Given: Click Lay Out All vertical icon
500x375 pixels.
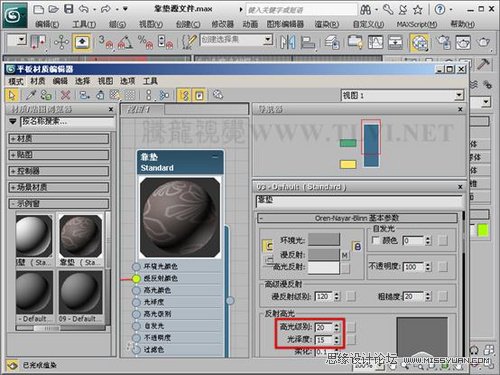Looking at the screenshot, I should click(149, 95).
